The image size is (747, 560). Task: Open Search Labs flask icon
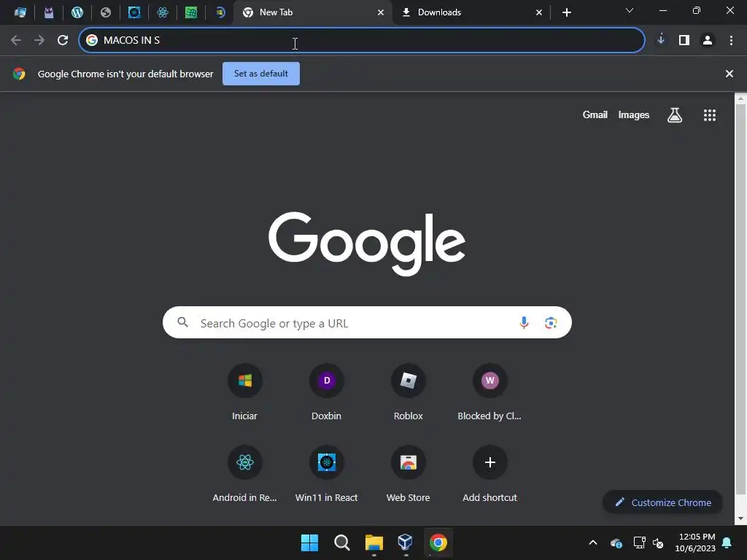tap(675, 114)
